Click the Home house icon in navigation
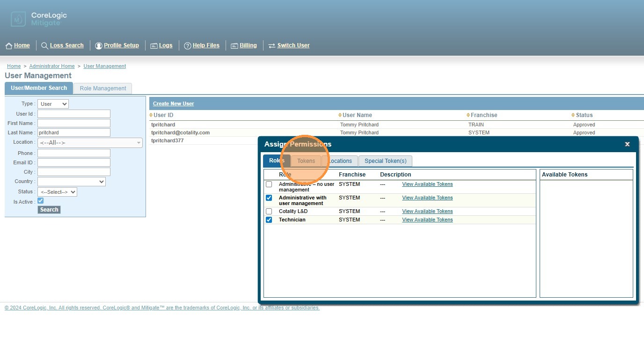Image resolution: width=644 pixels, height=360 pixels. tap(8, 46)
